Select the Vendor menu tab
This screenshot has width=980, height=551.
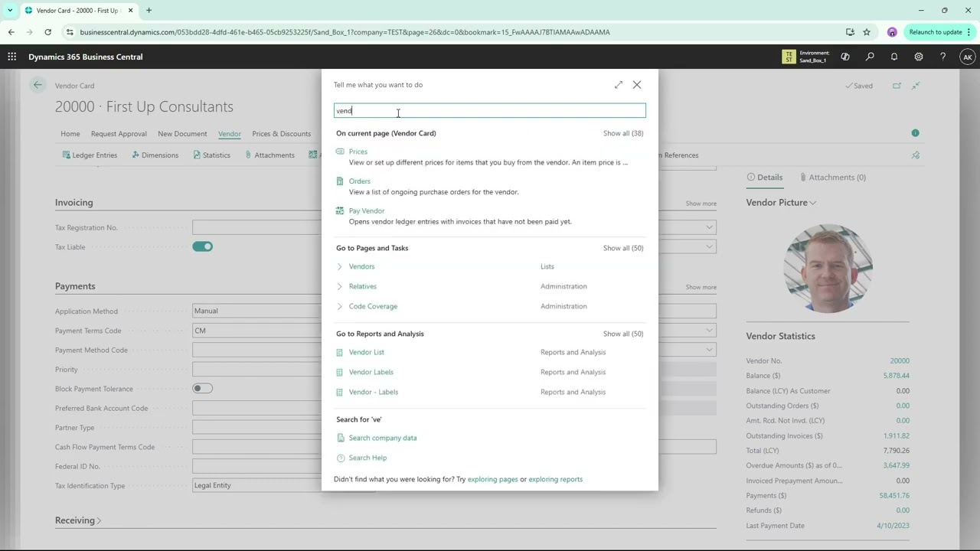[230, 134]
